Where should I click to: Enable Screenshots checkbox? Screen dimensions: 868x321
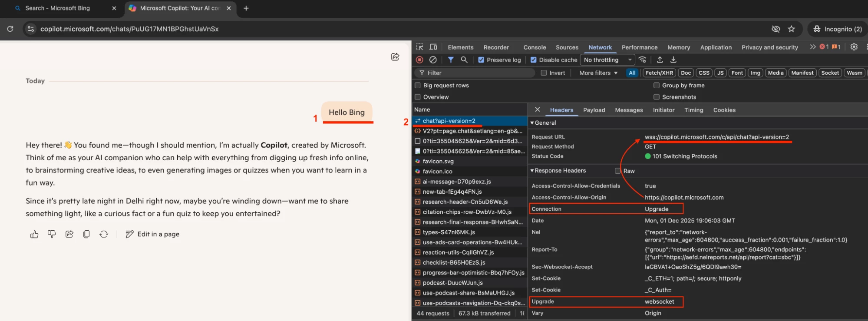coord(657,97)
